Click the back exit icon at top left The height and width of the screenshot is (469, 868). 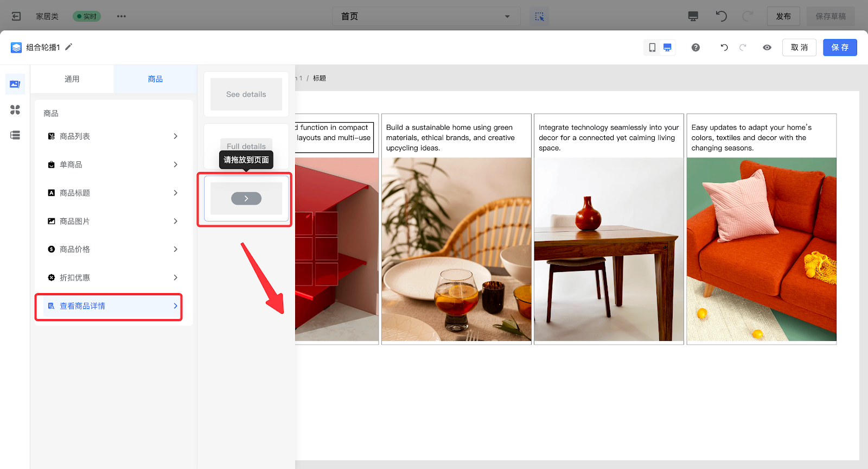16,16
